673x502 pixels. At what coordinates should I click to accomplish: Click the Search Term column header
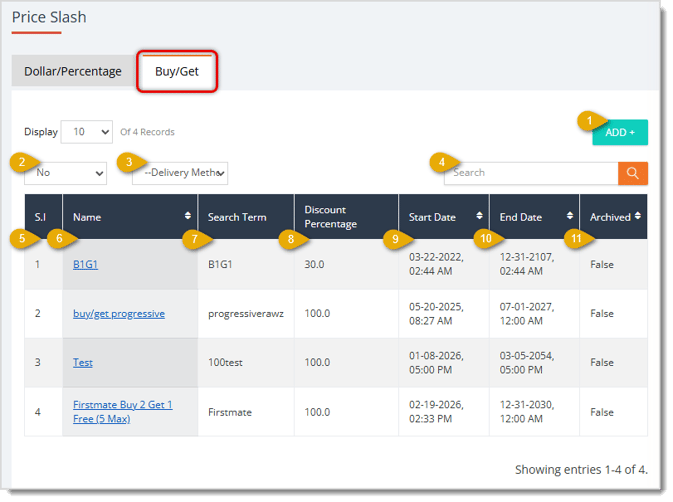(246, 217)
